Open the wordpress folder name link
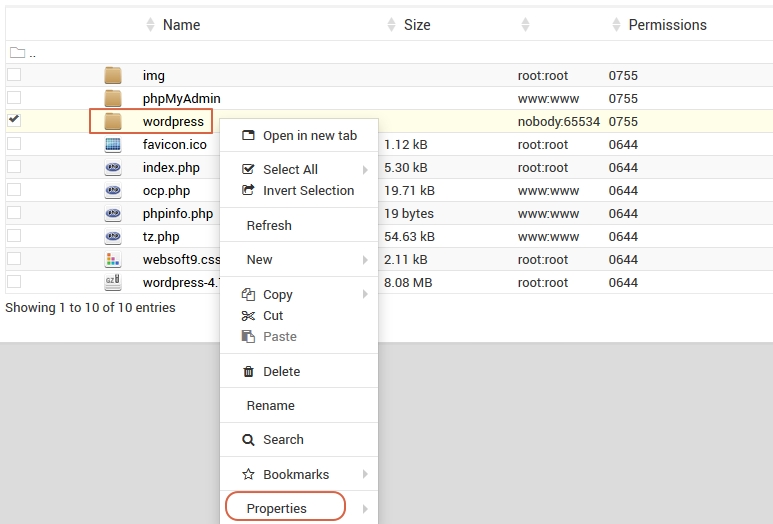 [x=173, y=121]
